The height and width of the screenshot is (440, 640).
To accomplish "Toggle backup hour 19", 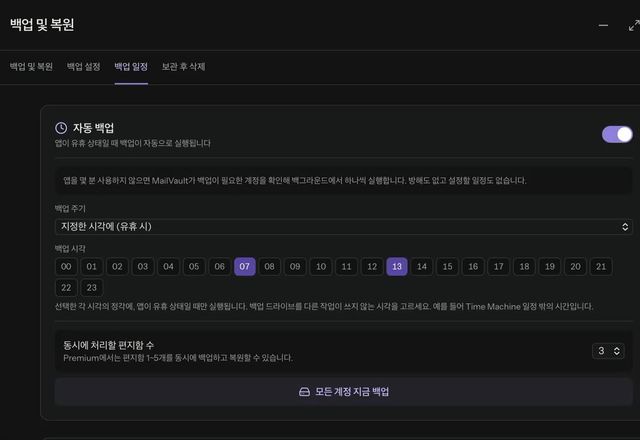I will (x=550, y=267).
